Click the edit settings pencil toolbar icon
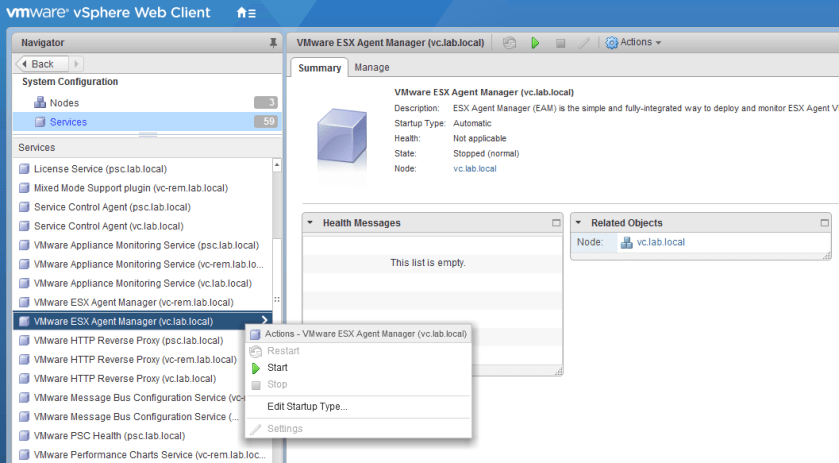839x463 pixels. tap(584, 43)
